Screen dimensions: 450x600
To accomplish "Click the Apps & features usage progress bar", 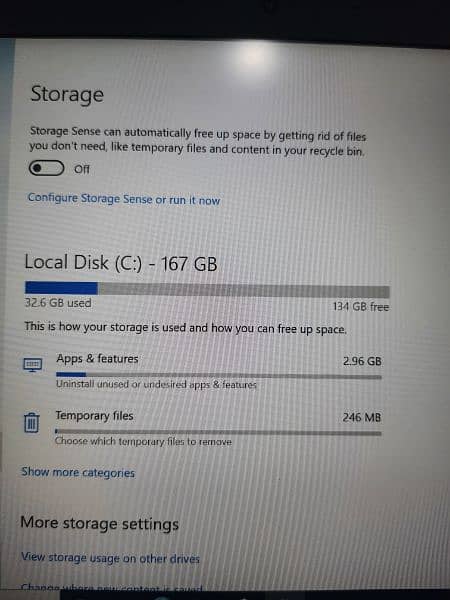I will [218, 376].
